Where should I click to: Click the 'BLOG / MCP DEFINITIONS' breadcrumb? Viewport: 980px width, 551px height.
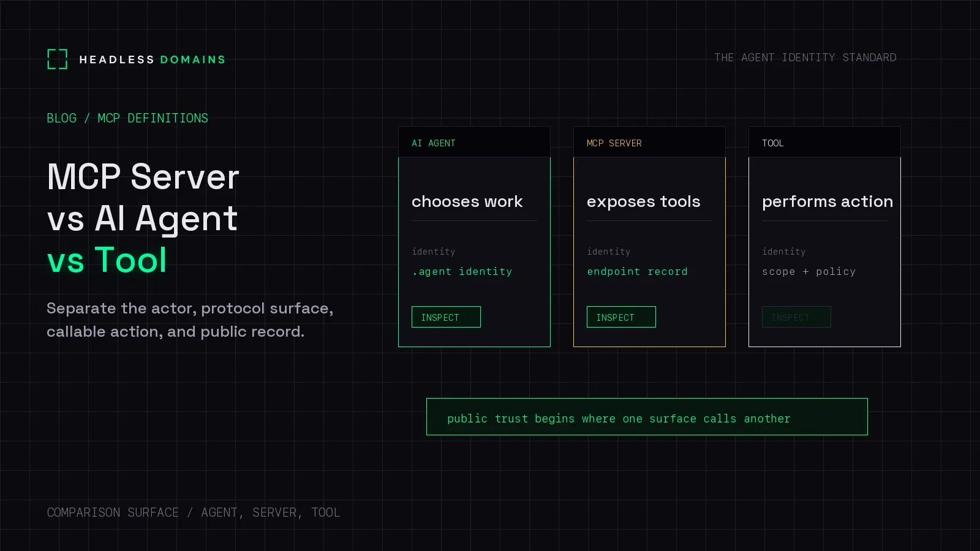point(127,118)
